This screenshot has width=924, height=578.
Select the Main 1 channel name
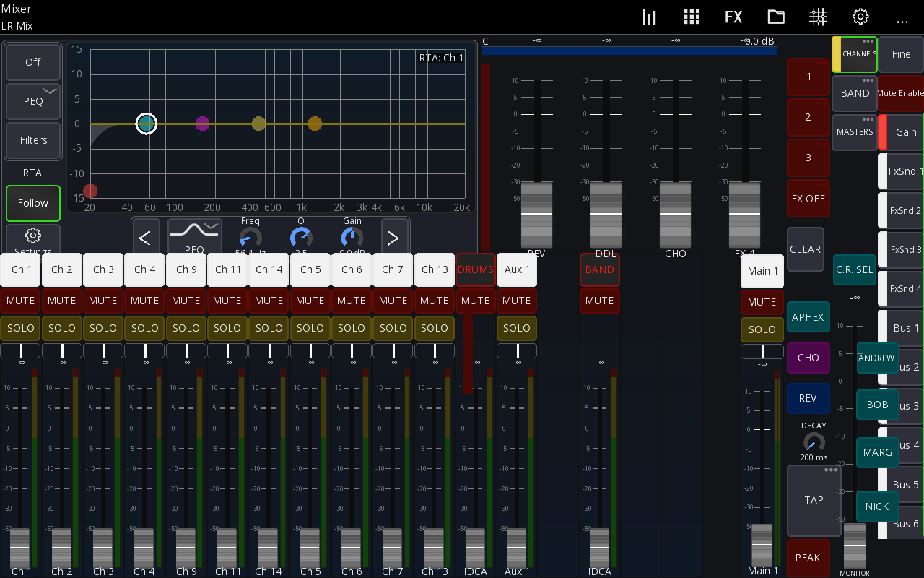click(x=762, y=271)
